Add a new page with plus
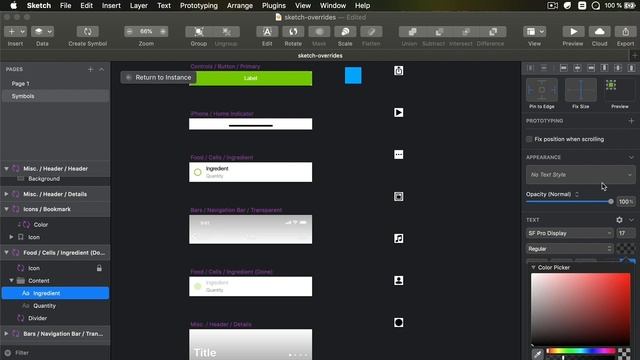This screenshot has height=360, width=640. (90, 69)
